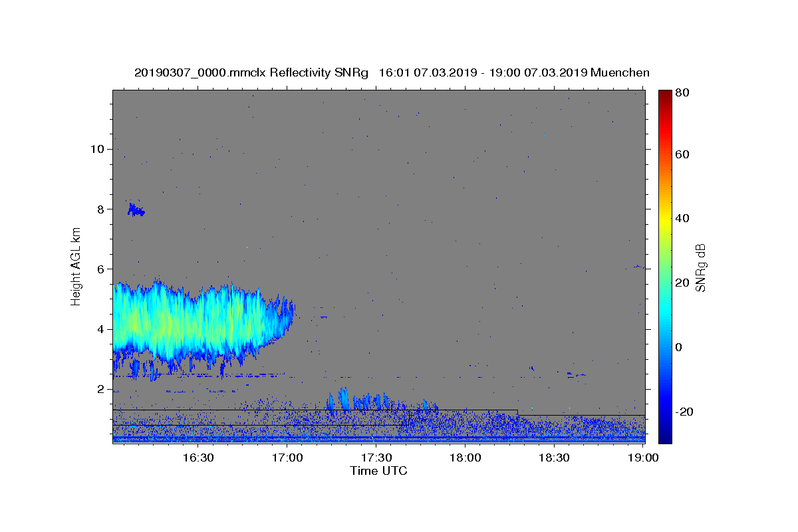
Task: Click the colorbar value 20 label
Action: click(x=683, y=283)
